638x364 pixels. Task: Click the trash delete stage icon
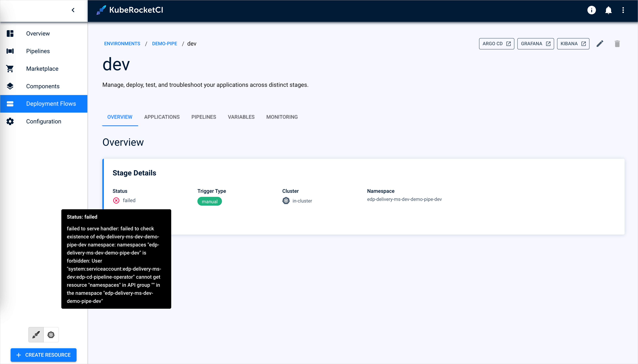point(617,44)
